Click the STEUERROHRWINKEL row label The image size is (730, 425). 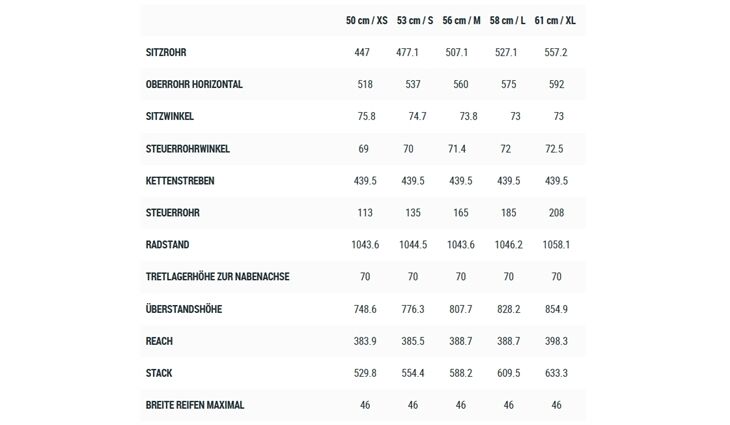click(x=188, y=149)
